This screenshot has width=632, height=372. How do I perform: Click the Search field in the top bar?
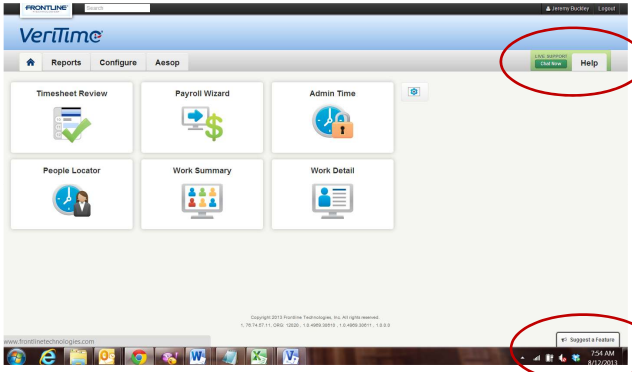117,8
